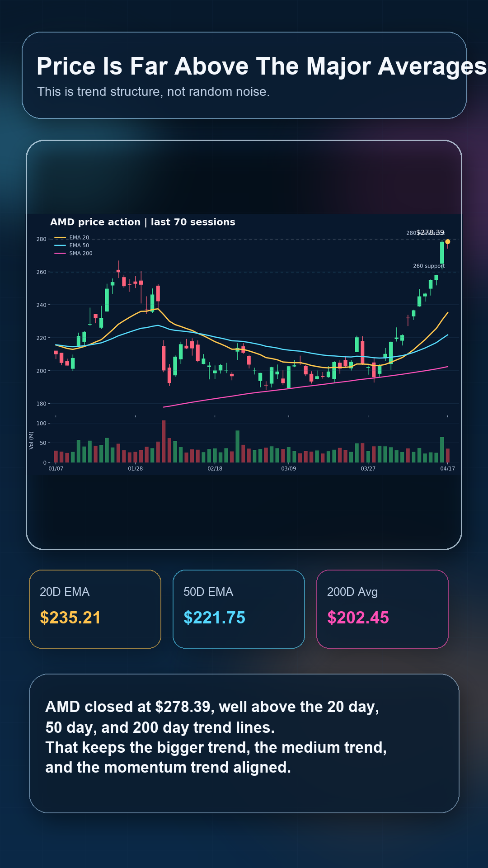Click the tallest red volume bar
This screenshot has height=868, width=488.
click(164, 441)
